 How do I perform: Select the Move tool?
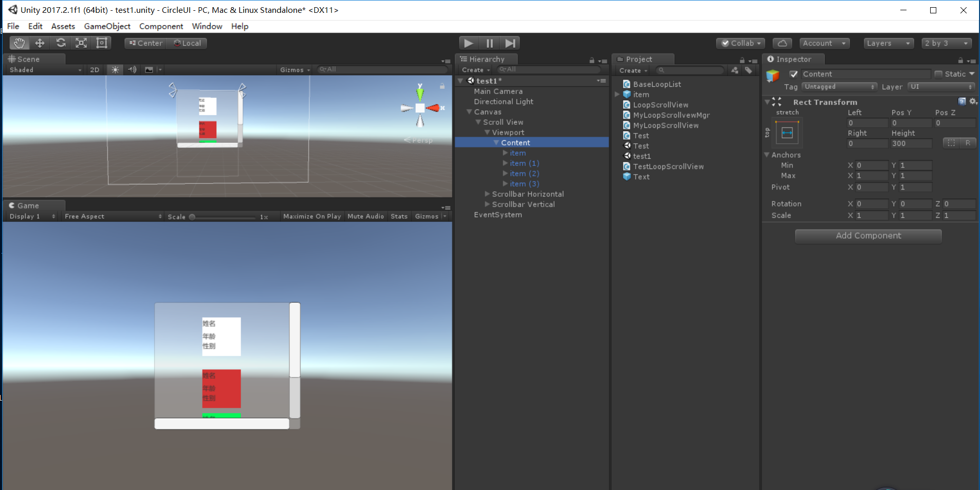(40, 43)
